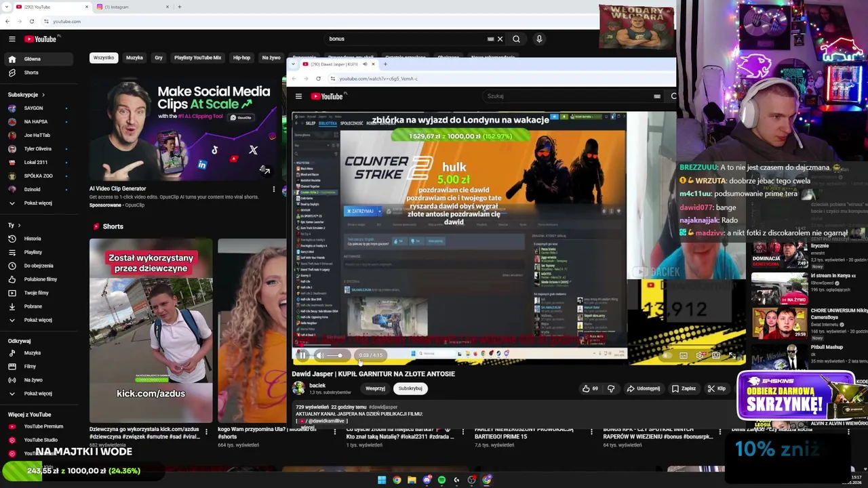Viewport: 868px width, 488px height.
Task: Click the Wesprzyj button
Action: [375, 389]
